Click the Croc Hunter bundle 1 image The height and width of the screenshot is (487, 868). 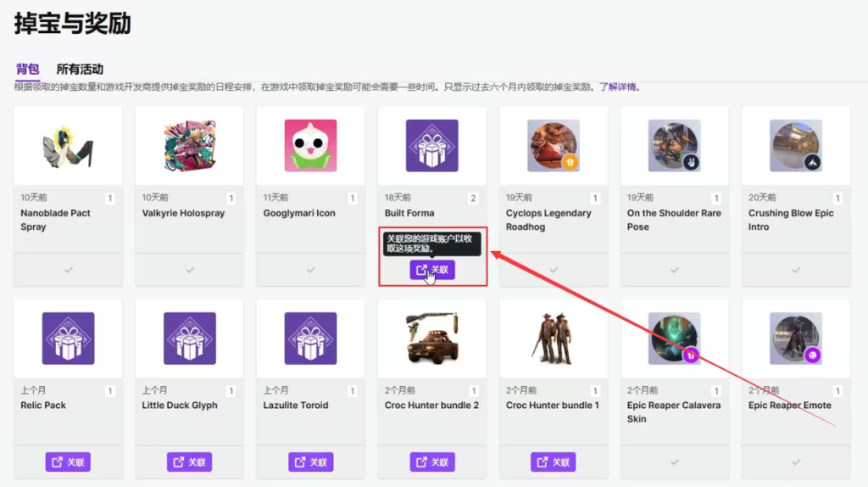pyautogui.click(x=553, y=338)
